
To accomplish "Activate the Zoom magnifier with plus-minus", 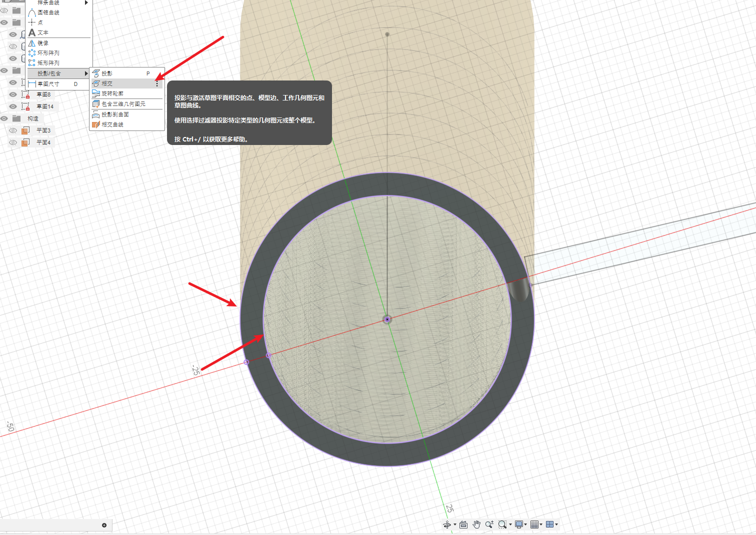I will [489, 524].
